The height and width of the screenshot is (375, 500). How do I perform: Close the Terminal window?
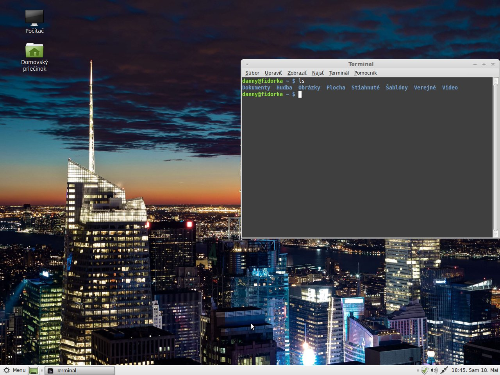click(493, 64)
